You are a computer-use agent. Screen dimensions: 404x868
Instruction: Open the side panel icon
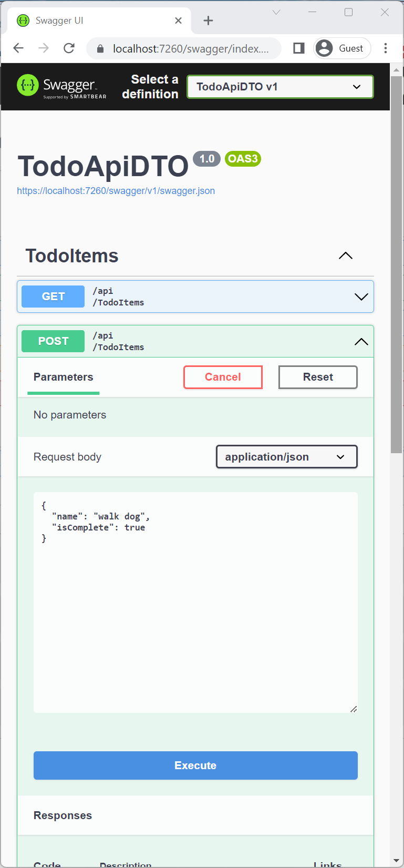pyautogui.click(x=299, y=48)
